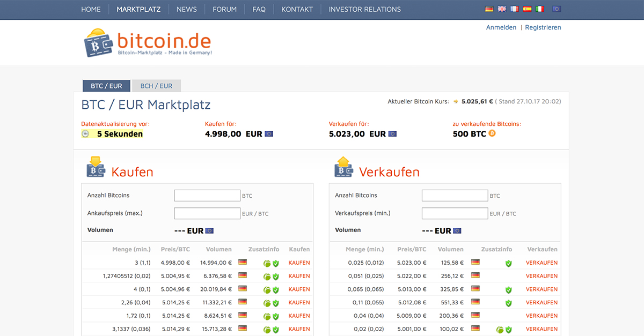Click the trend arrow beside Aktueller Bitcoin Kurs
644x336 pixels.
456,101
